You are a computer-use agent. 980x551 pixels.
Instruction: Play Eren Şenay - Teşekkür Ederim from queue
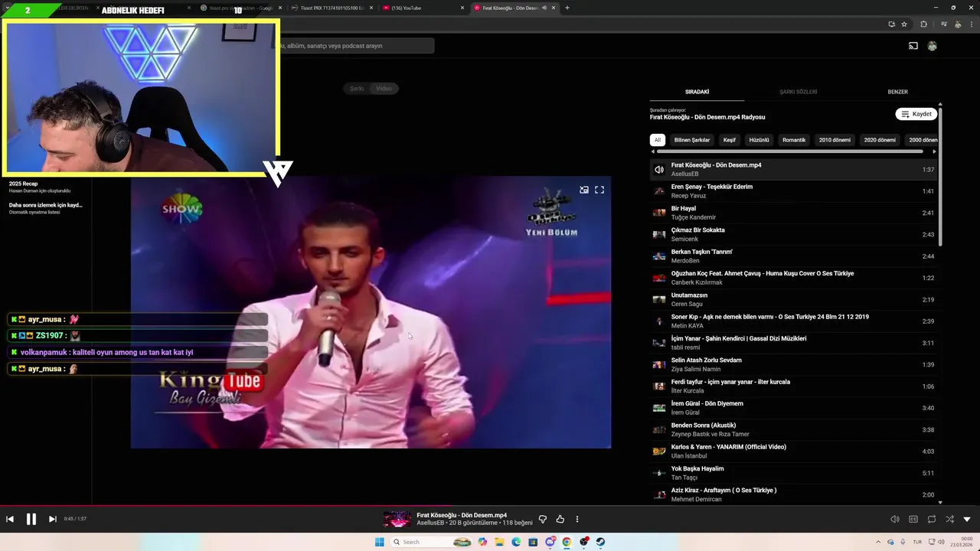tap(792, 191)
